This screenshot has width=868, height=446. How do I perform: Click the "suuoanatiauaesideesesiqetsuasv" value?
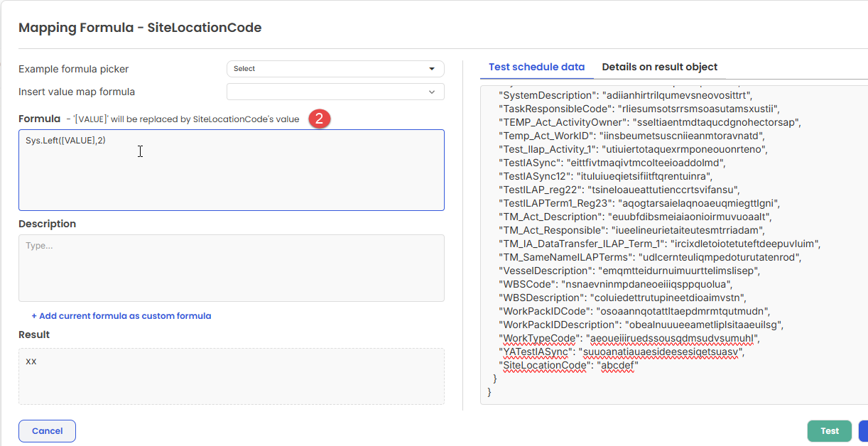[661, 352]
